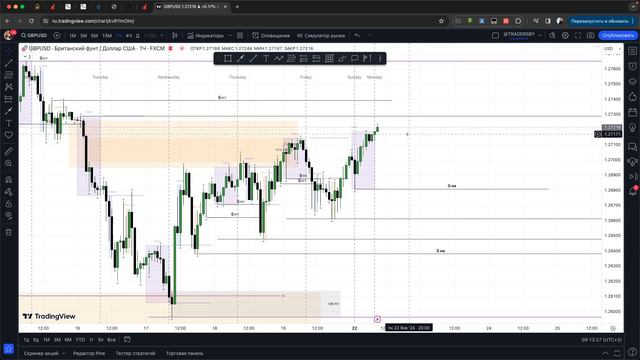The width and height of the screenshot is (640, 360).
Task: Select the ruler measure tool
Action: (9, 151)
